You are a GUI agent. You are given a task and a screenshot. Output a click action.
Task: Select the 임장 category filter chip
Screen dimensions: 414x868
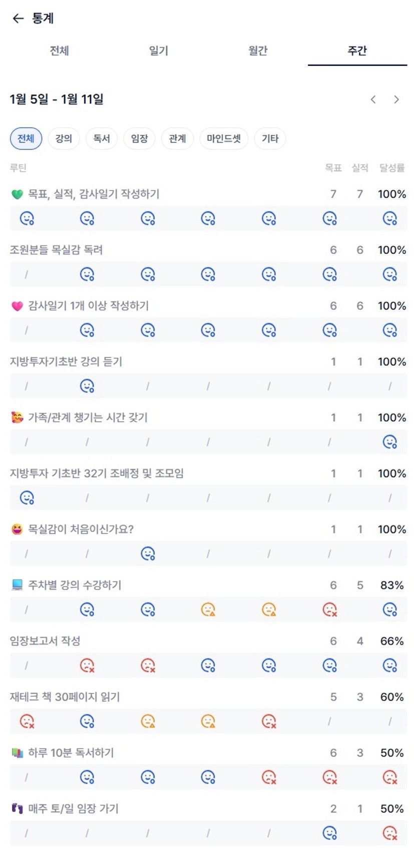tap(140, 138)
